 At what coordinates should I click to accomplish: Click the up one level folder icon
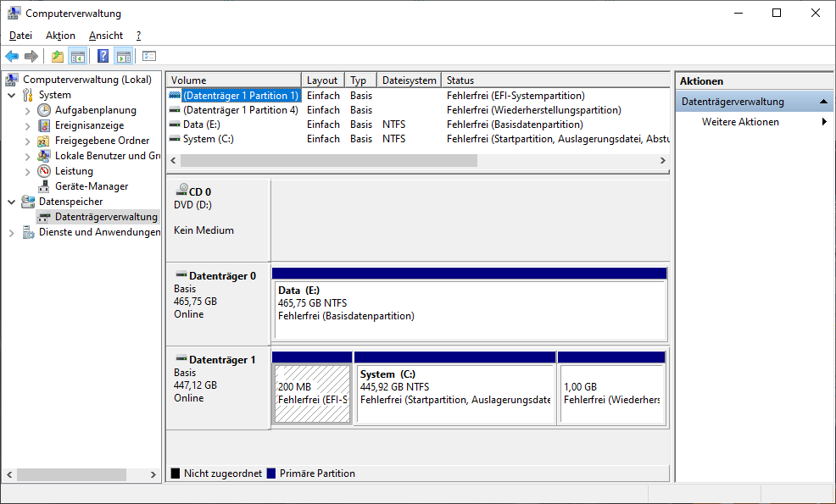coord(58,56)
